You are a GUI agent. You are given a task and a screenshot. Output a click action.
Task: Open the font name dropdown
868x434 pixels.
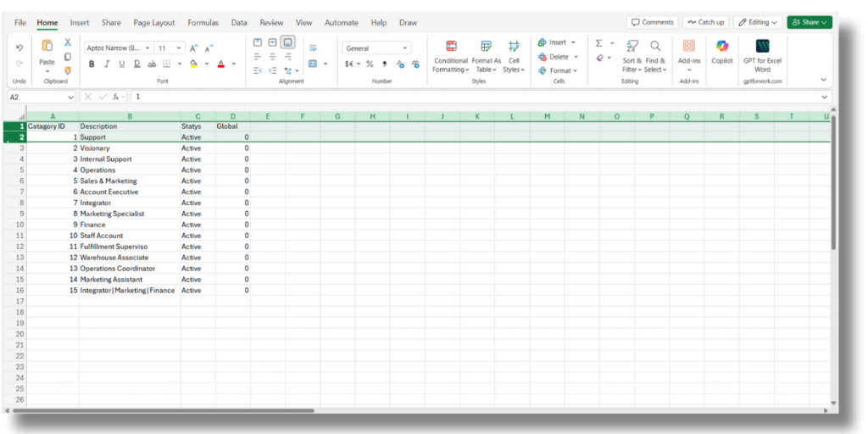(147, 48)
